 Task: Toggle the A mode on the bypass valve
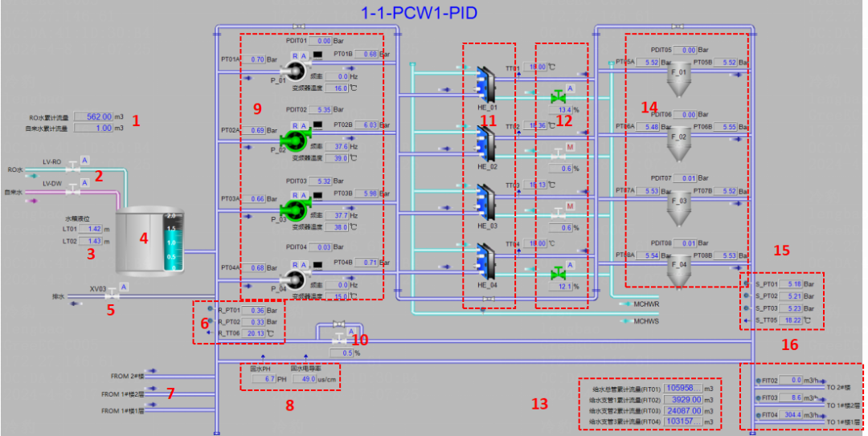pos(350,332)
